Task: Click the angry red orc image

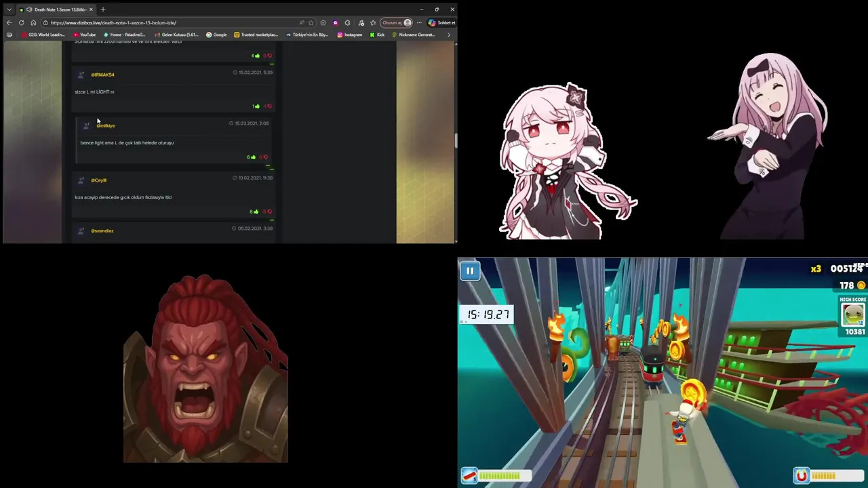Action: 205,368
